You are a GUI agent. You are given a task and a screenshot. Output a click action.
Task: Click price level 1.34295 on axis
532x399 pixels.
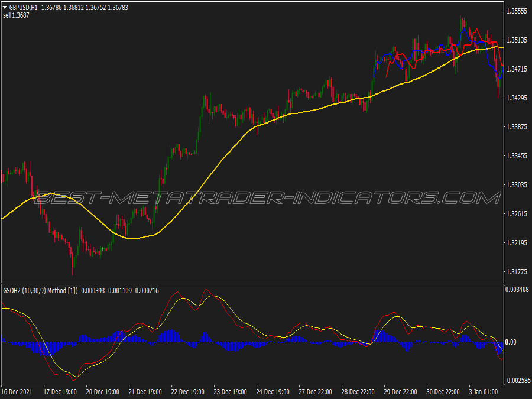(517, 98)
